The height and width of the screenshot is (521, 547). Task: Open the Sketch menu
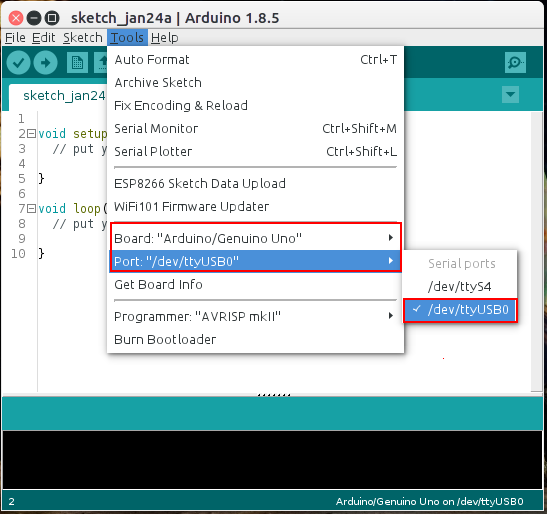[x=83, y=37]
